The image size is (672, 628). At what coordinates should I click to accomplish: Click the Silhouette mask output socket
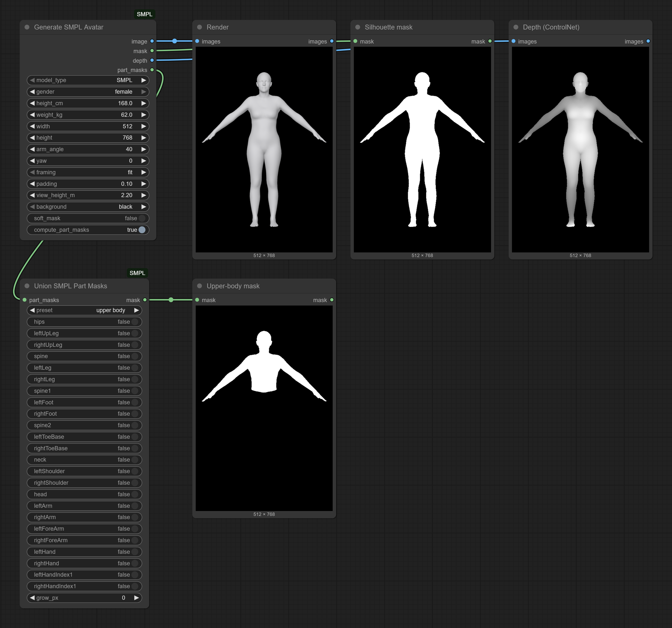coord(490,41)
